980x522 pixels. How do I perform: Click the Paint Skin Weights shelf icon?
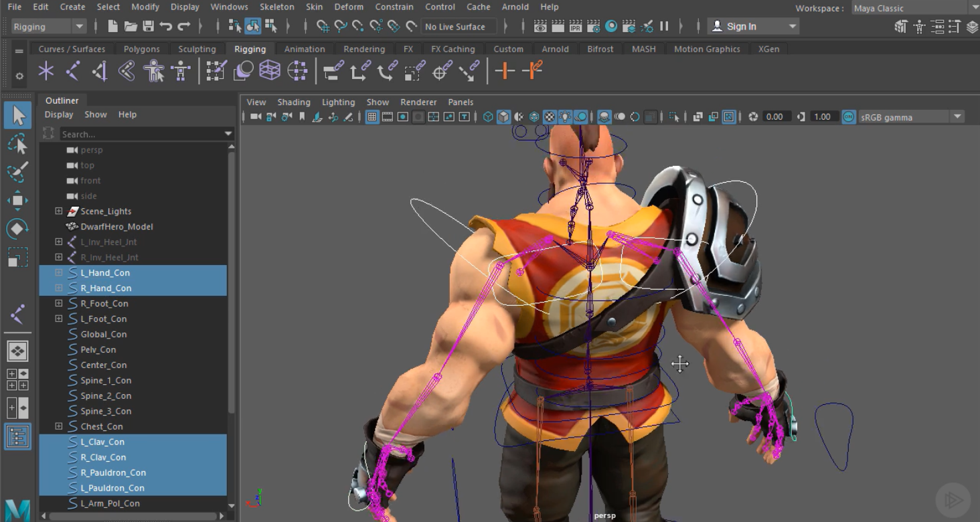pyautogui.click(x=216, y=71)
